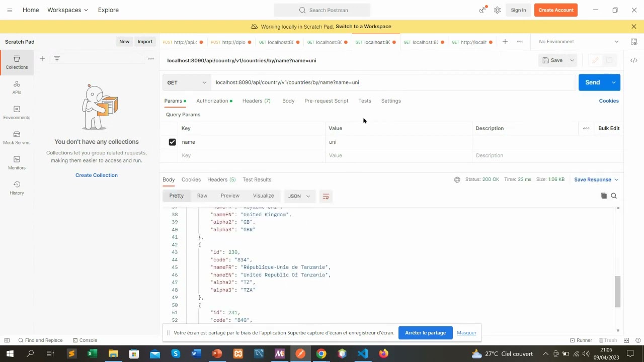Toggle response line wrap icon
This screenshot has height=362, width=644.
(326, 196)
